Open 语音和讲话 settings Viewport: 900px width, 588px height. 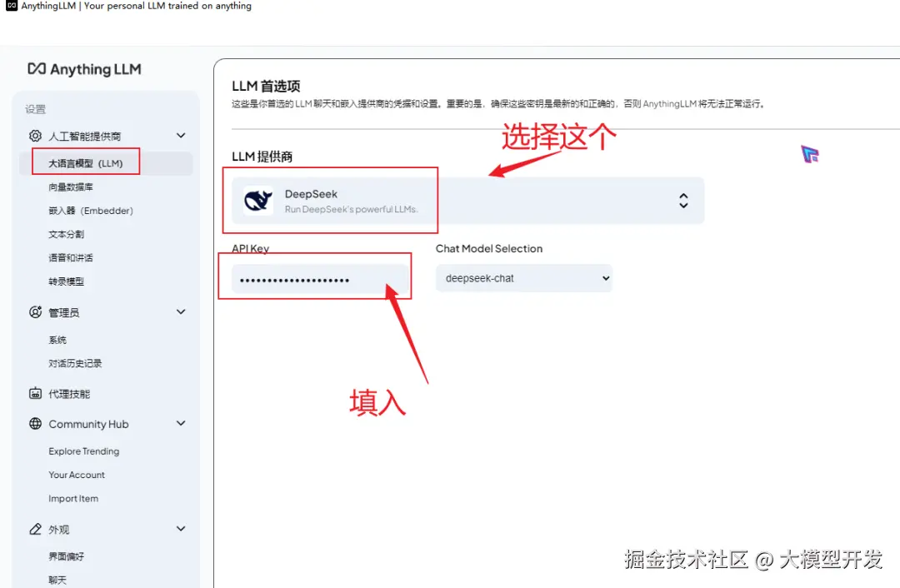point(71,257)
